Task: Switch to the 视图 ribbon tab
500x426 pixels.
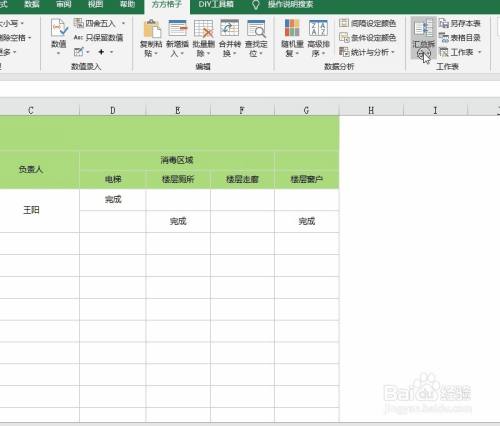Action: point(95,4)
